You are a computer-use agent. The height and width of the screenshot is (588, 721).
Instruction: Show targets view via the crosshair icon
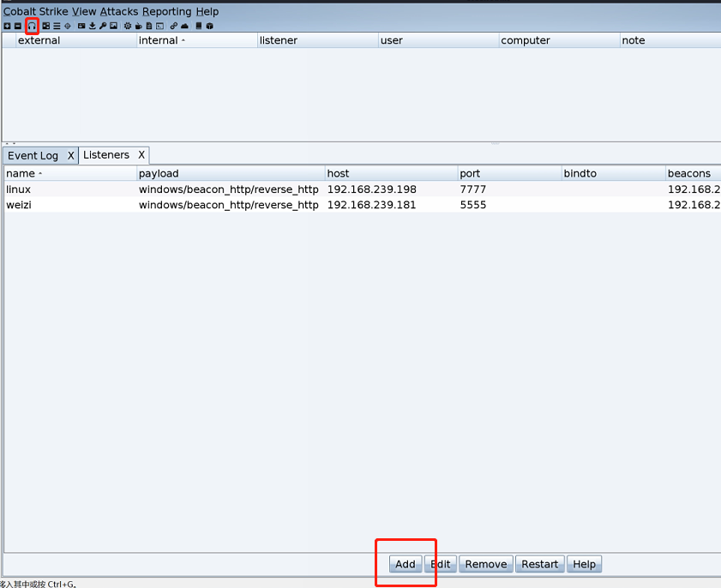pyautogui.click(x=68, y=26)
